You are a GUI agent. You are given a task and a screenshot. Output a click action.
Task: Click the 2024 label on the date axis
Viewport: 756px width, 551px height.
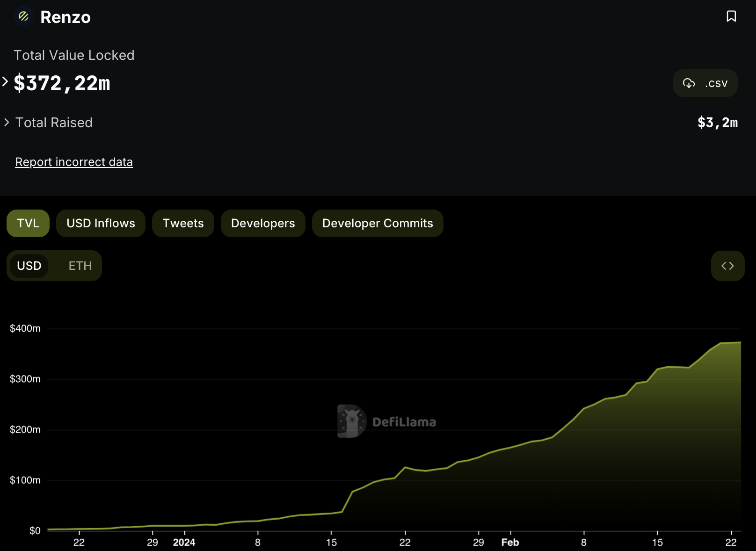(184, 543)
